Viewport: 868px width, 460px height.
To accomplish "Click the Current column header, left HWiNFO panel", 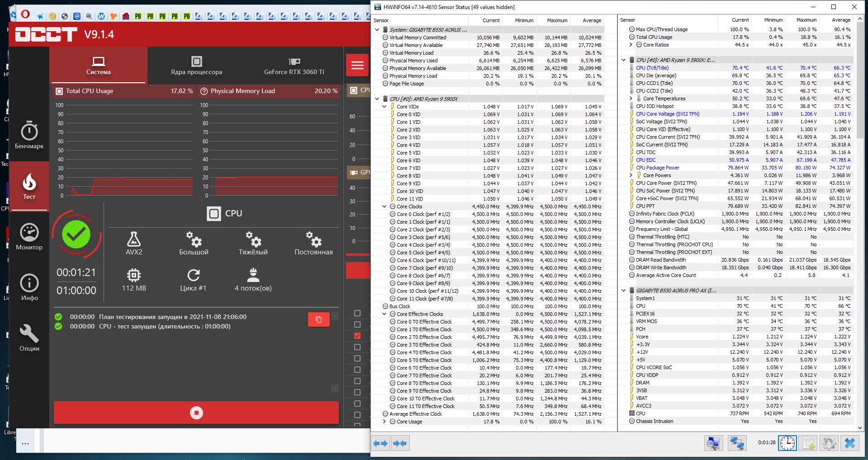I will [485, 20].
